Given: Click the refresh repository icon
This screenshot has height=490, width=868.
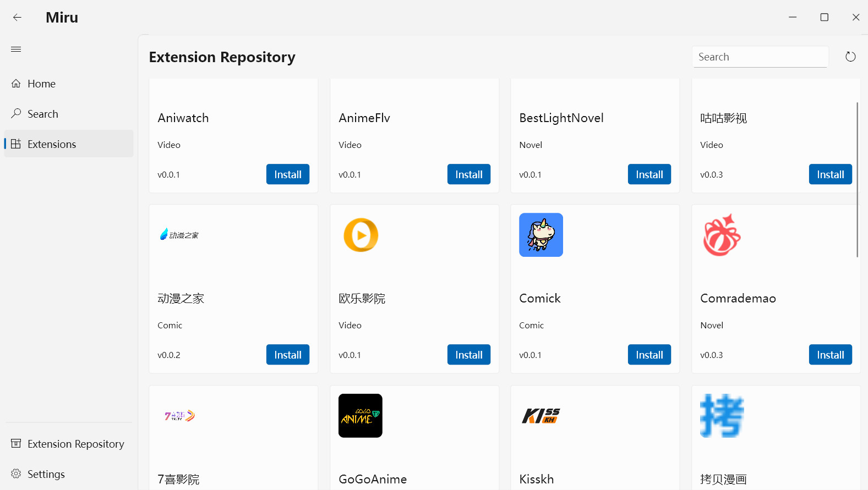Looking at the screenshot, I should click(x=850, y=57).
